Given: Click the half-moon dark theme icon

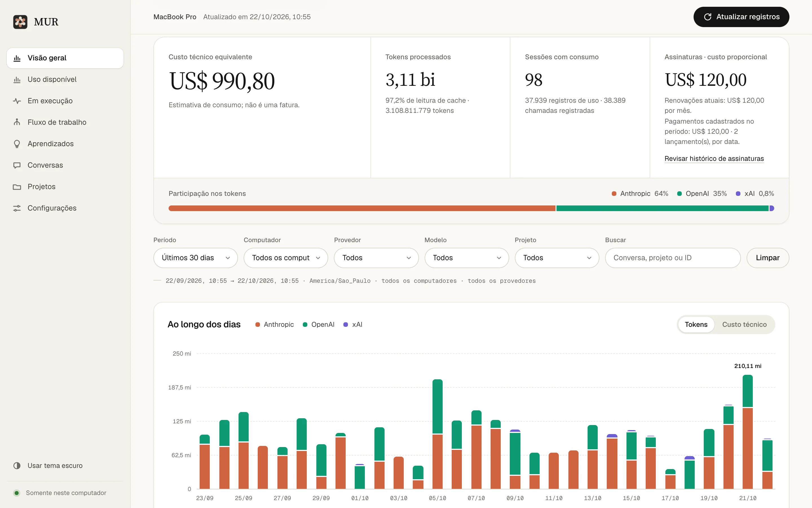Looking at the screenshot, I should (x=17, y=466).
